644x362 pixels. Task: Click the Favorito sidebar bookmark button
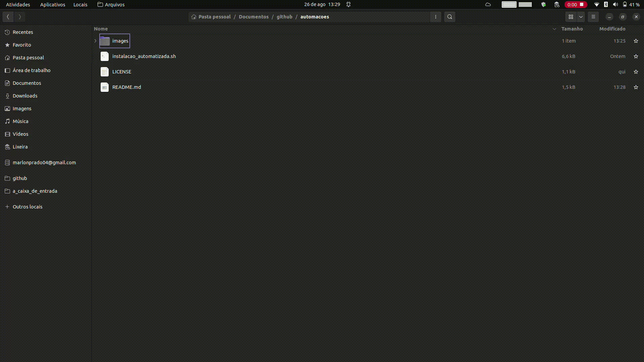tap(22, 45)
